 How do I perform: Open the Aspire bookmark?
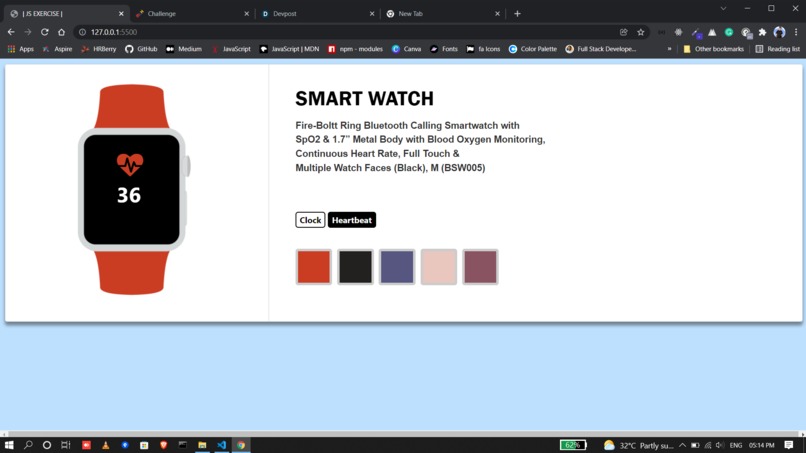57,49
